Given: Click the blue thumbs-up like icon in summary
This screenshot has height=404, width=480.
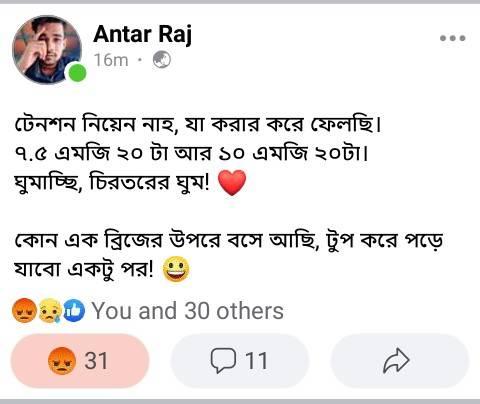Looking at the screenshot, I should tap(74, 311).
